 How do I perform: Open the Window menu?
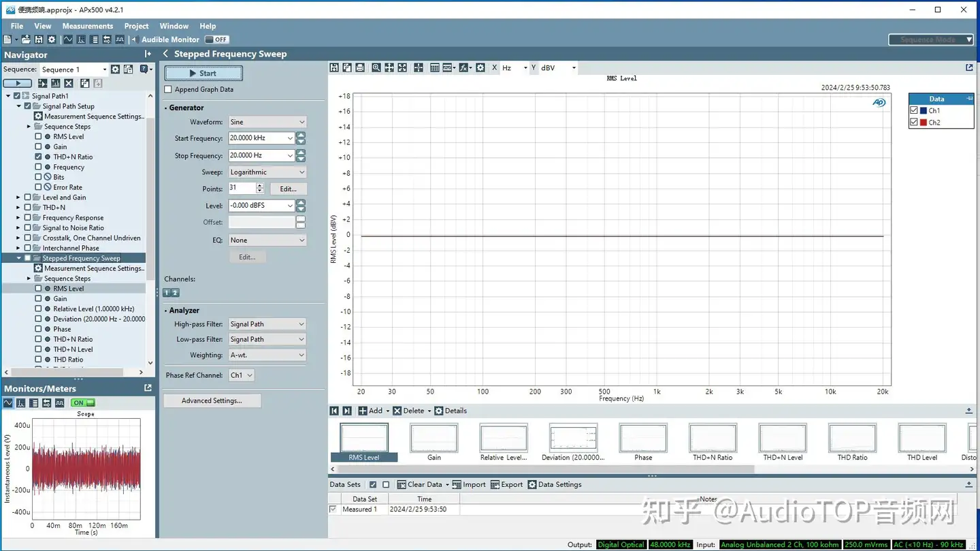coord(174,26)
